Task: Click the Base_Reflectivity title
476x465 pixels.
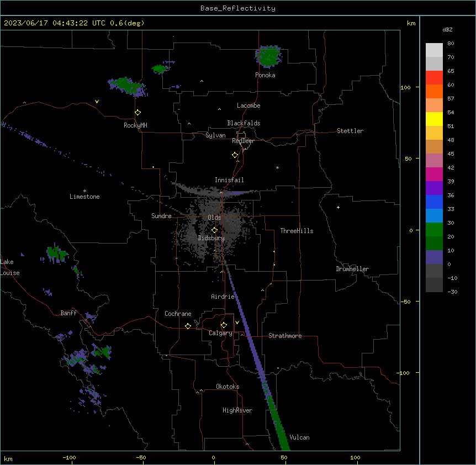Action: [x=238, y=8]
